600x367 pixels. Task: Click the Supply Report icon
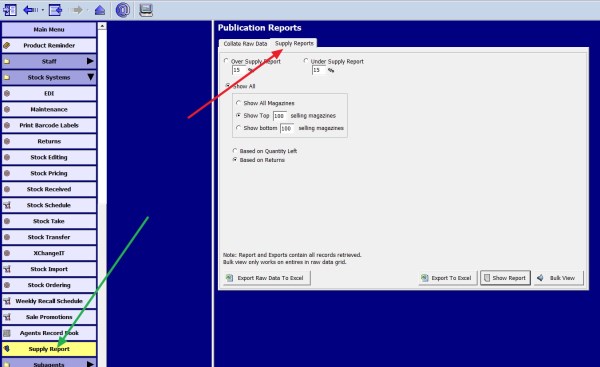pyautogui.click(x=7, y=349)
